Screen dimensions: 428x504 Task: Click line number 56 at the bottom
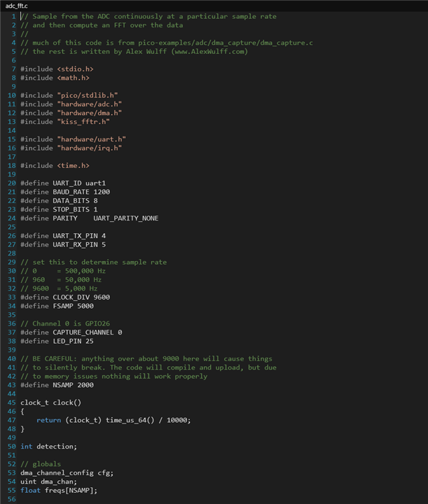(x=11, y=499)
